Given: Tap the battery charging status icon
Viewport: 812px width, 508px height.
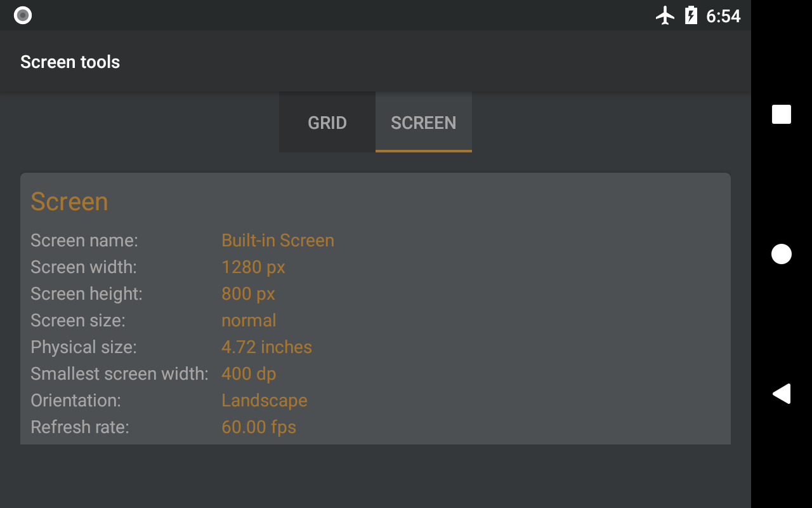Looking at the screenshot, I should [691, 15].
